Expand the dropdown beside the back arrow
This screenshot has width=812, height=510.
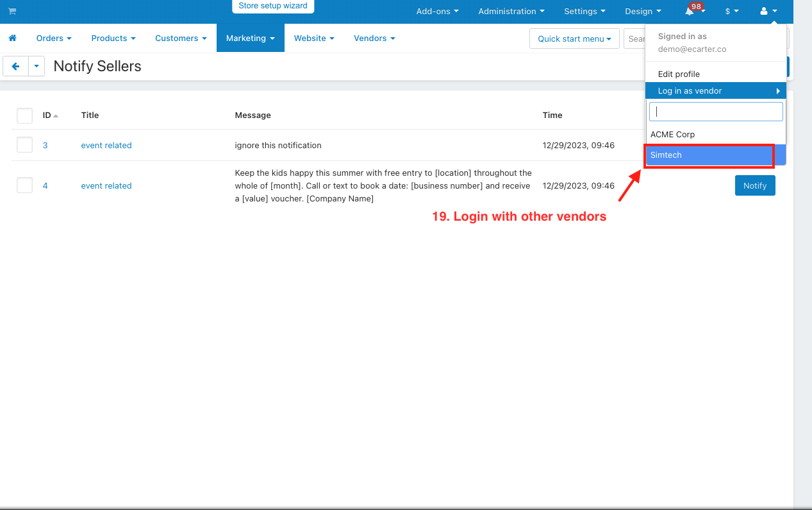[37, 66]
